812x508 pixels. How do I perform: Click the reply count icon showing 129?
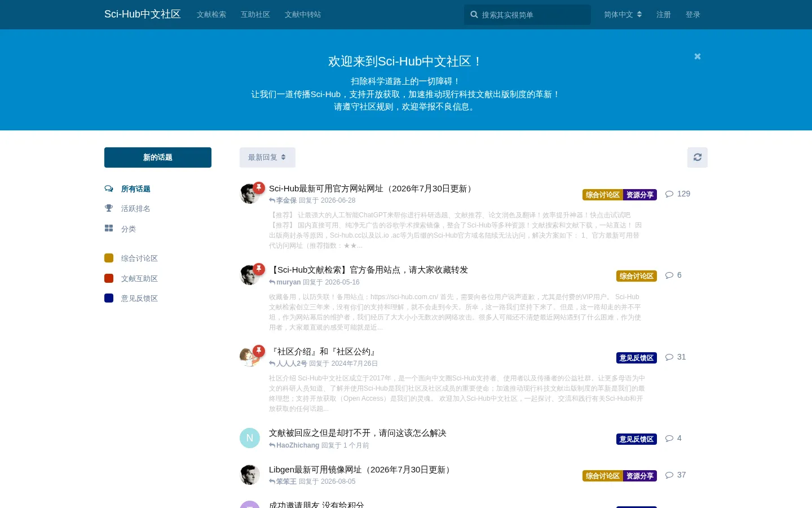coord(669,194)
